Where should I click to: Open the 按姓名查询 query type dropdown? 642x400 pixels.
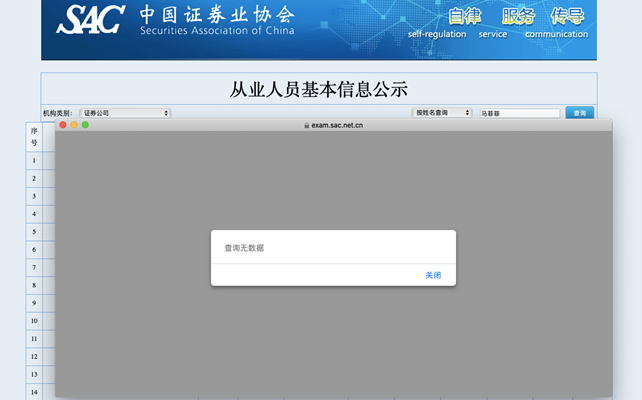coord(442,113)
